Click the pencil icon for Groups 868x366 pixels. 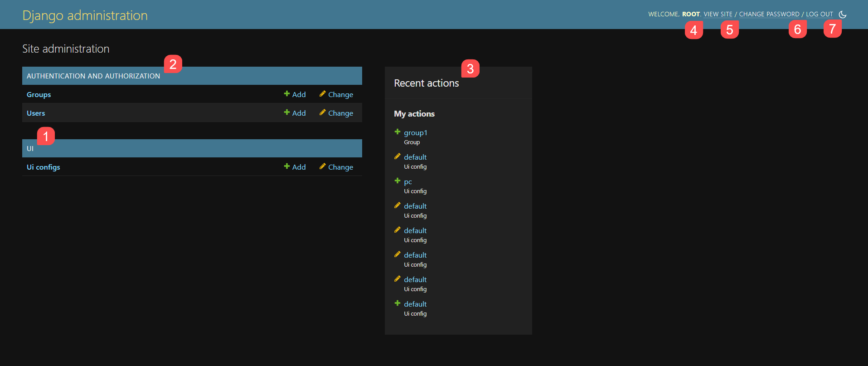click(322, 94)
